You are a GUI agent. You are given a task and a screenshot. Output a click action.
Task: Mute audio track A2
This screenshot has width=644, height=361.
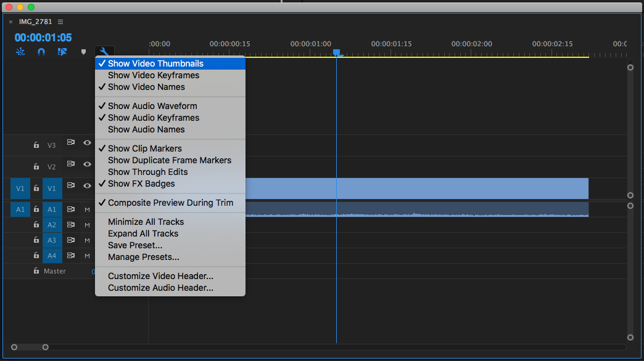[87, 225]
